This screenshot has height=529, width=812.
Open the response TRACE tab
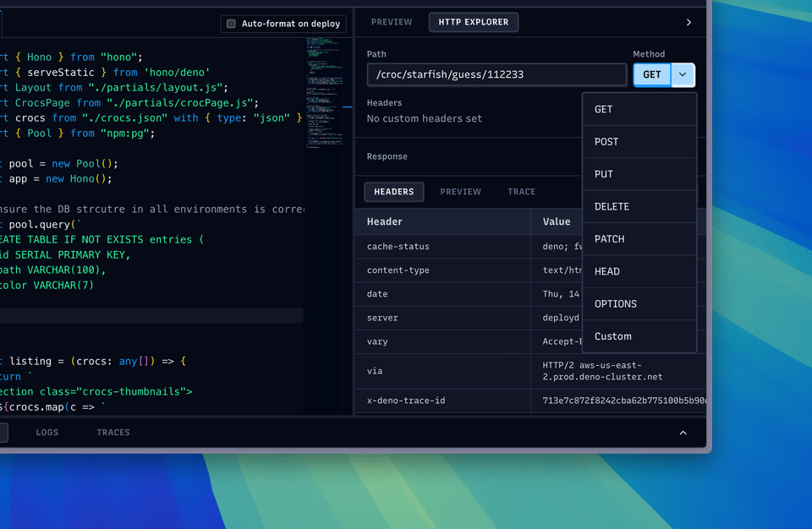coord(521,192)
